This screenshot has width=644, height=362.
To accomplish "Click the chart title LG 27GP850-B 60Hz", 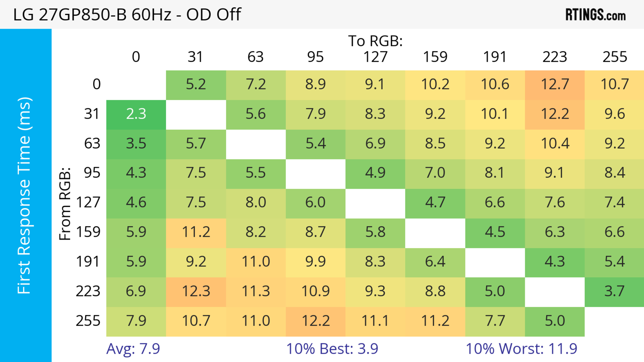I will pos(127,14).
